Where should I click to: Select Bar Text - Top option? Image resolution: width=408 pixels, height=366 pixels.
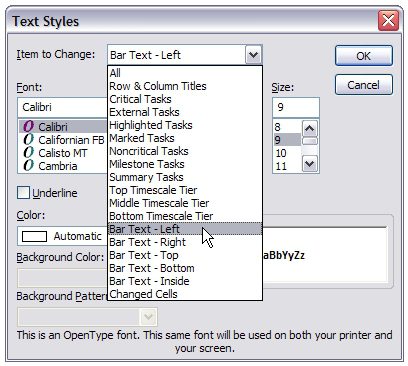tap(185, 255)
